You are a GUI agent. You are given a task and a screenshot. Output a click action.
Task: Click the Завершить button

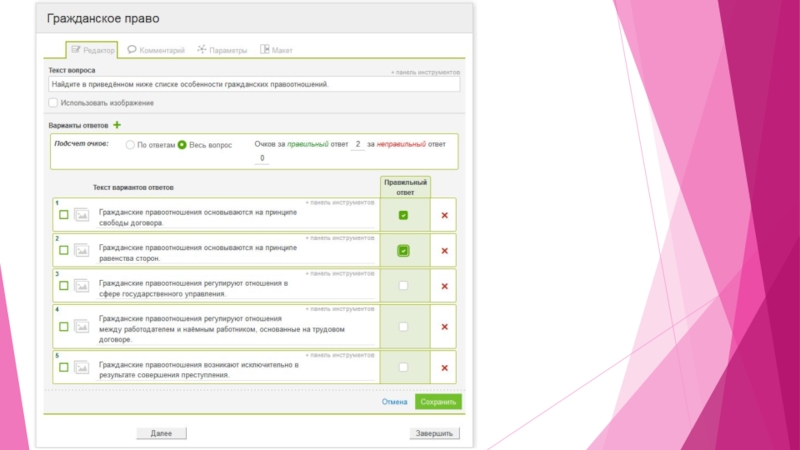pos(434,433)
